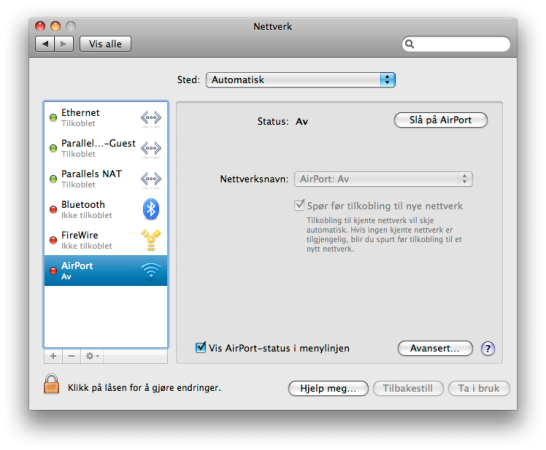The image size is (546, 450).
Task: Toggle Vis AirPort-status i menylinjen checkbox
Action: point(201,347)
